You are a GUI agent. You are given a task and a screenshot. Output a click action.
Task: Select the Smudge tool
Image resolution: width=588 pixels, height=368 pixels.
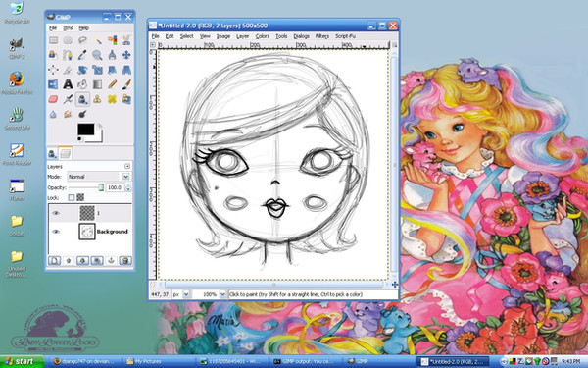coord(68,114)
